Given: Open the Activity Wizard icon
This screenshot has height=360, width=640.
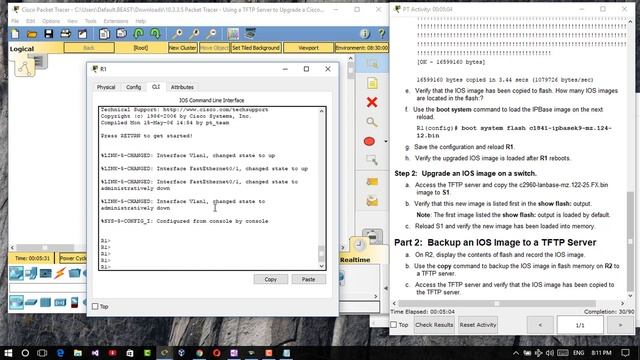Looking at the screenshot, I should tap(82, 34).
